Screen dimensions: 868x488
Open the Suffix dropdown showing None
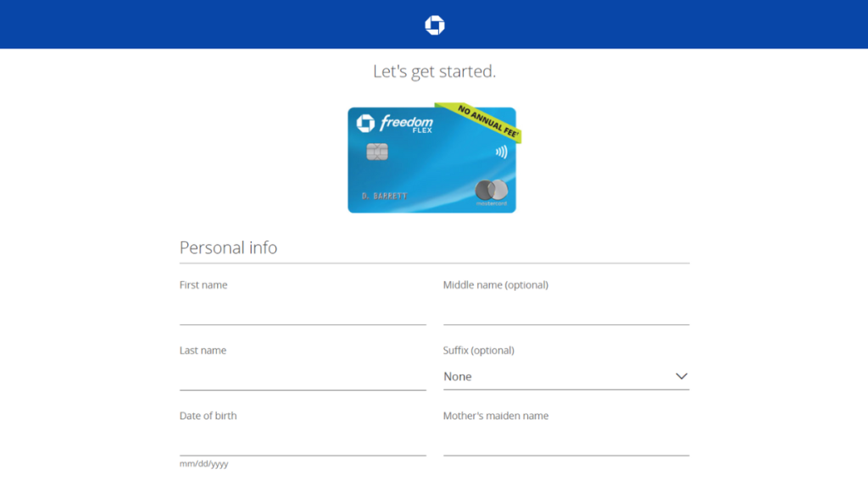click(566, 376)
